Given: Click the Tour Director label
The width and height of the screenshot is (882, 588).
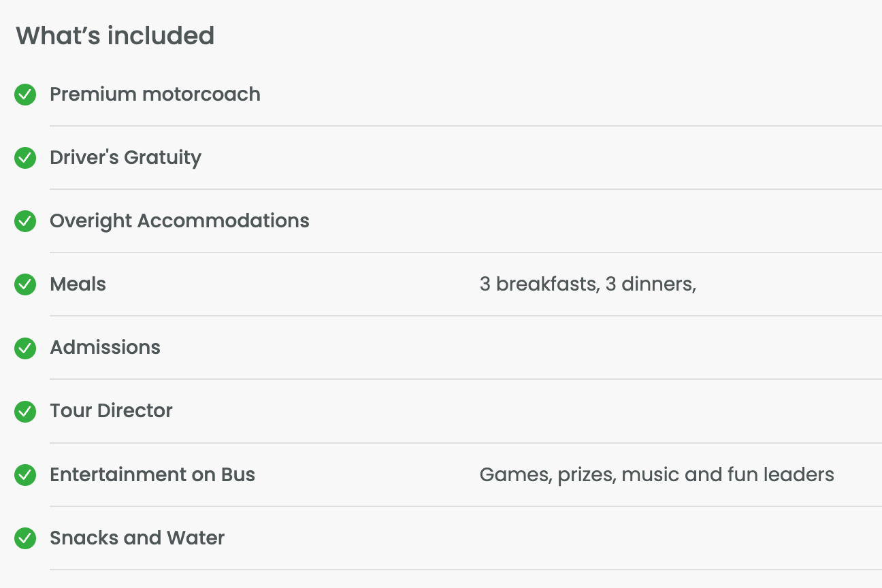Looking at the screenshot, I should tap(111, 410).
